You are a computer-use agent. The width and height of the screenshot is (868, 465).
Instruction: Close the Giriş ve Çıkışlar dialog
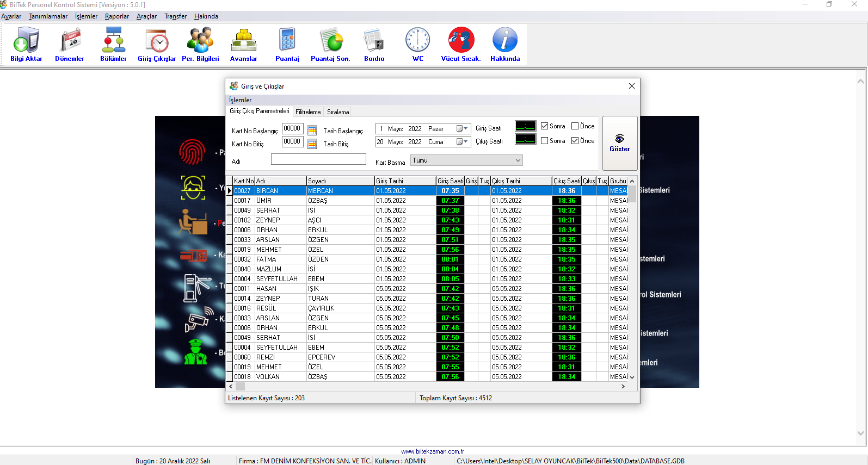pos(631,86)
